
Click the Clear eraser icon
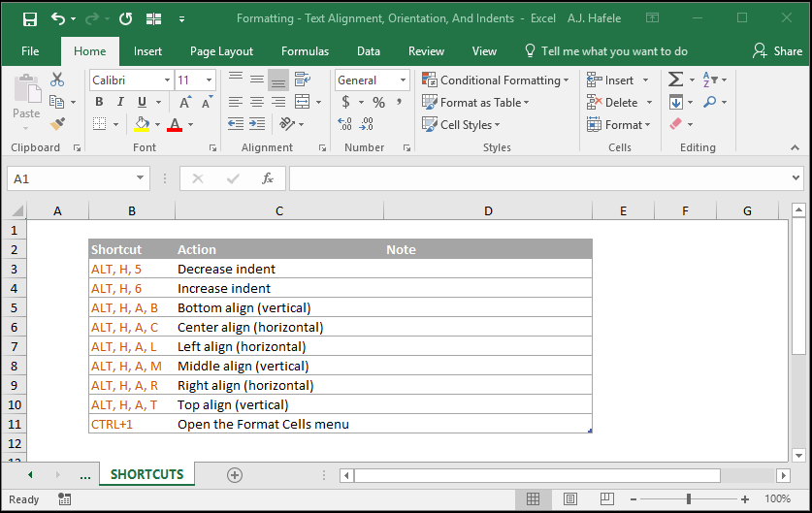point(676,124)
